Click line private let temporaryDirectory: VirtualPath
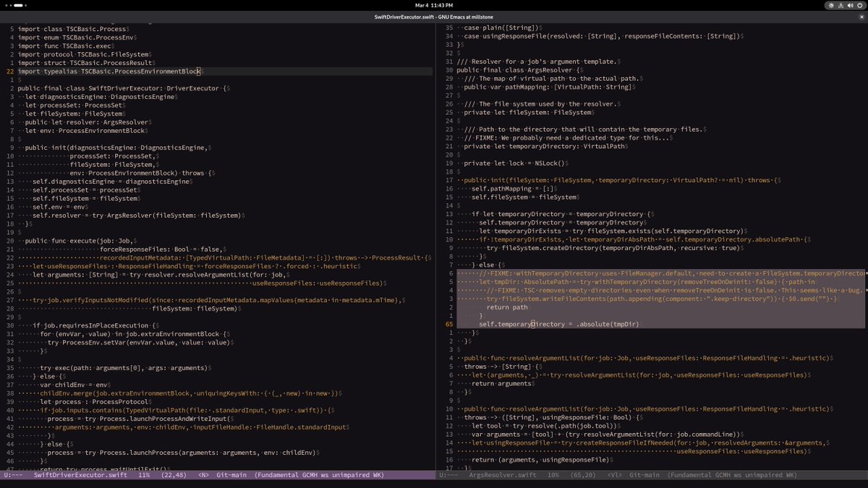Screen dimensions: 868x488 point(546,146)
